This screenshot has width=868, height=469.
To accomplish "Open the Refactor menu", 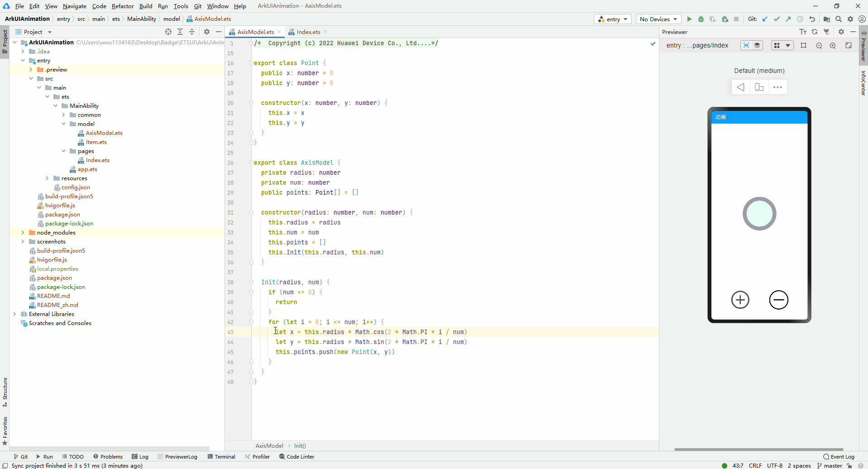I will 123,6.
